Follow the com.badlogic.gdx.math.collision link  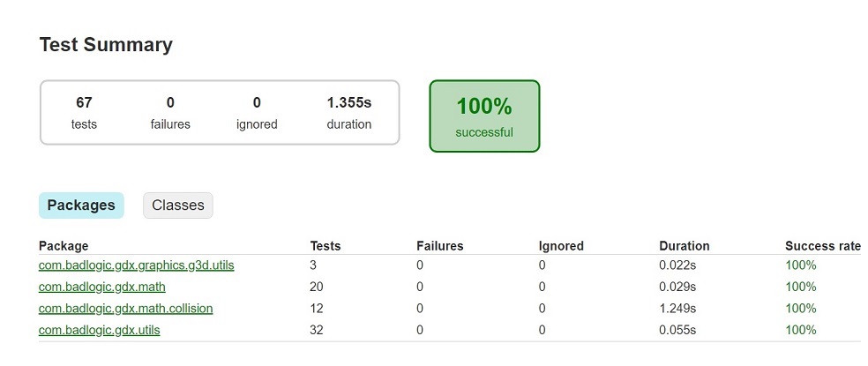click(125, 309)
